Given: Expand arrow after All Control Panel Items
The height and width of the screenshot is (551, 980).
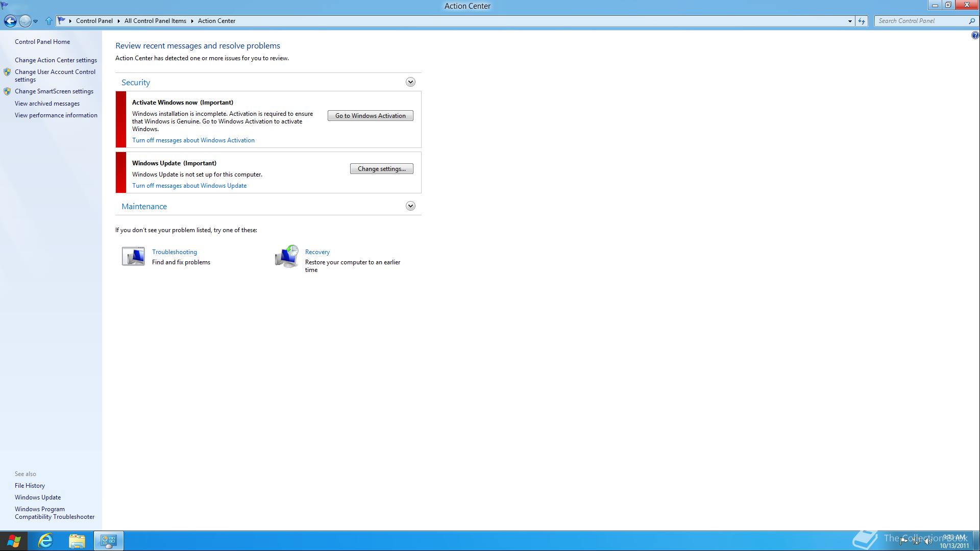Looking at the screenshot, I should 192,21.
